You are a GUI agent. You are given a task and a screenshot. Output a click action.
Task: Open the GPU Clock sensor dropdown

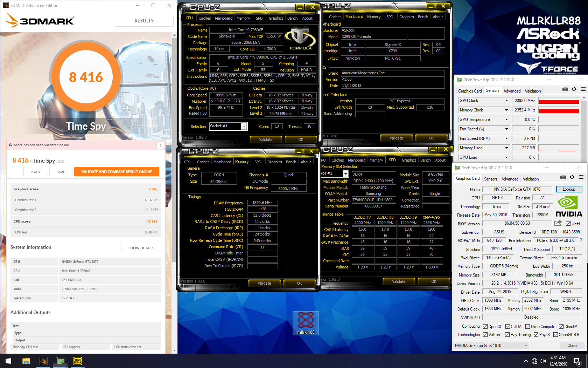(x=506, y=101)
